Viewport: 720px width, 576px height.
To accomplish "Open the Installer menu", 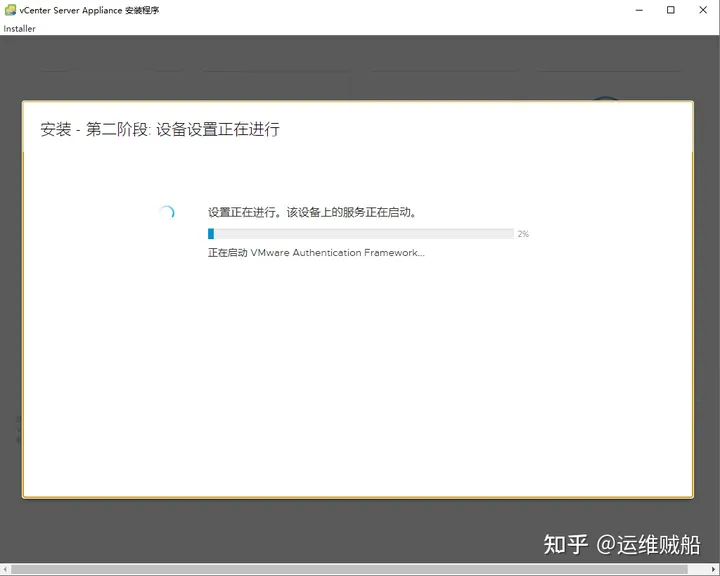I will click(19, 29).
